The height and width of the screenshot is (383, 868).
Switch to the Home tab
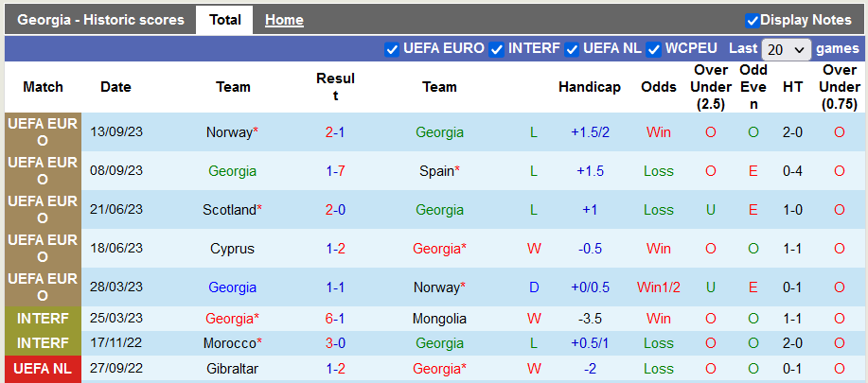284,20
